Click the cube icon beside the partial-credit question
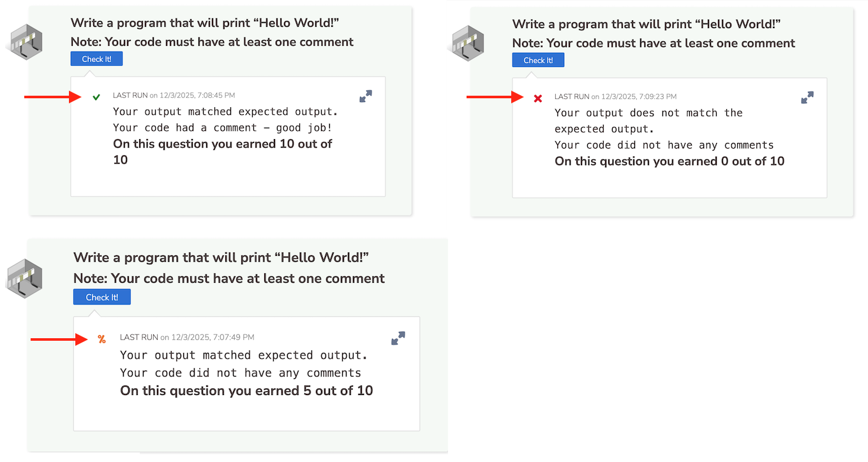The width and height of the screenshot is (868, 462). point(26,278)
